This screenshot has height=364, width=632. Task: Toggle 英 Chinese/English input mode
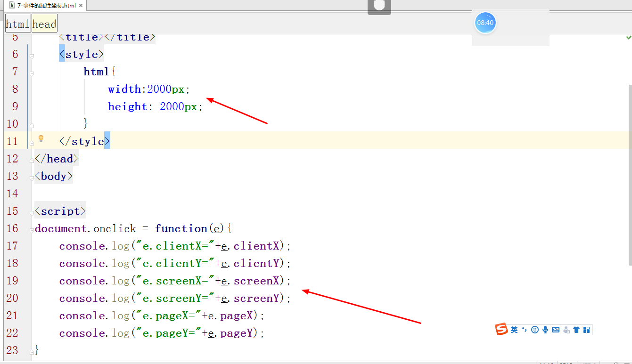(x=514, y=329)
